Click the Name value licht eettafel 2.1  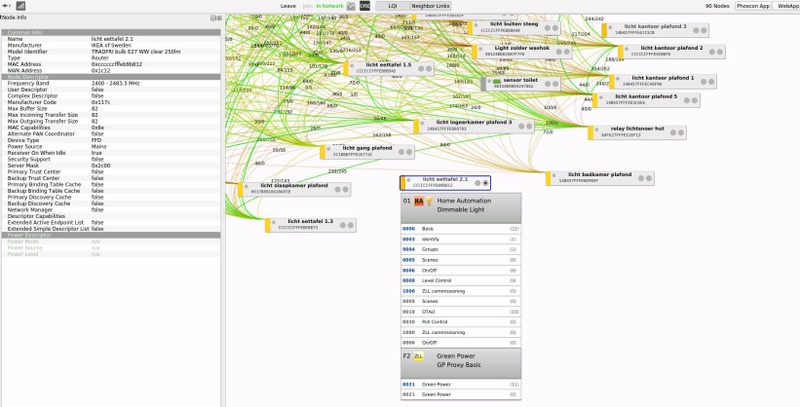click(x=112, y=39)
